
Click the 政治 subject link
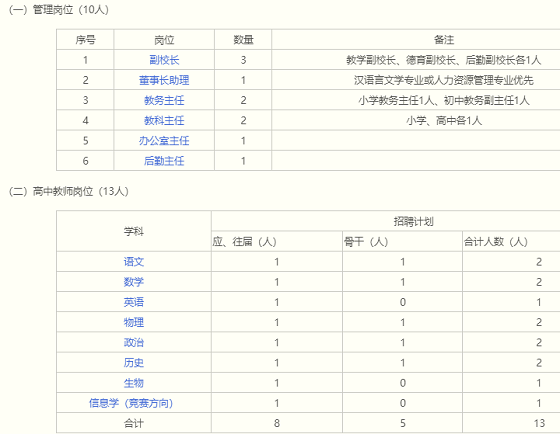[134, 343]
